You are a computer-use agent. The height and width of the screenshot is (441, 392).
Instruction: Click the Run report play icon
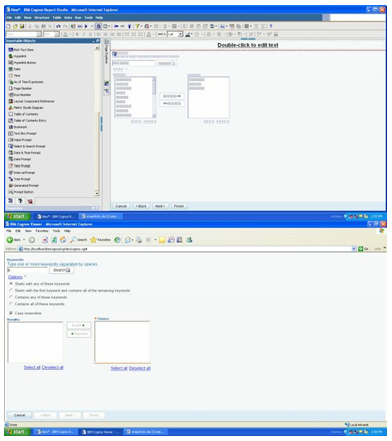(86, 26)
